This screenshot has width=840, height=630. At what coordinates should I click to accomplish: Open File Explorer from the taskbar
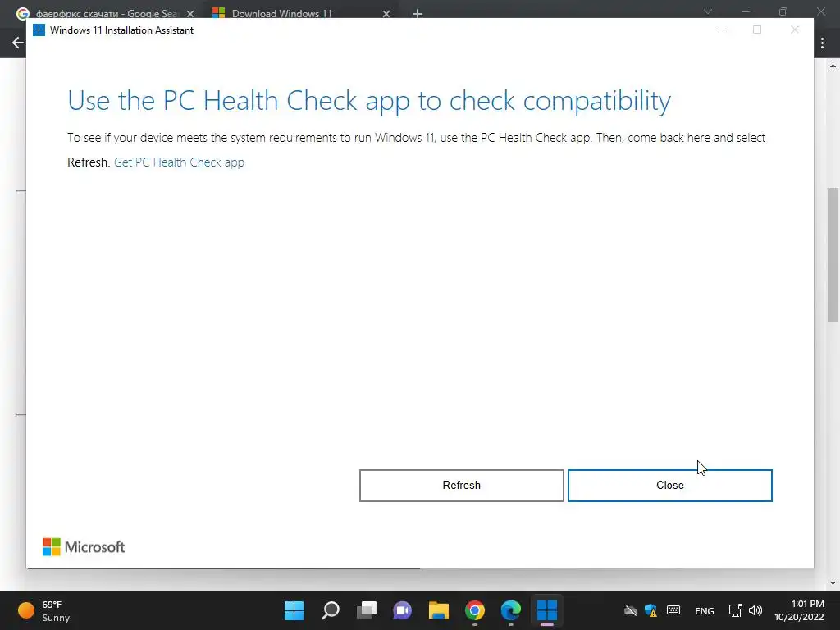(x=438, y=610)
